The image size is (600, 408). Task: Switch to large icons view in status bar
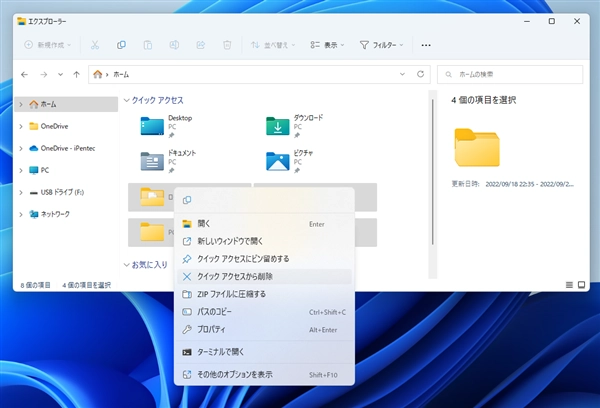[x=582, y=285]
